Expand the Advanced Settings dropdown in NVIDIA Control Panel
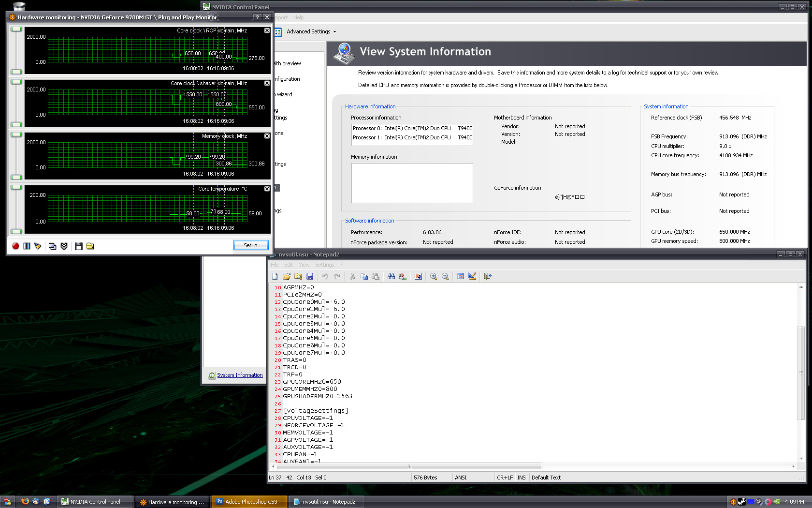Screen dimensions: 812x508 pos(311,31)
